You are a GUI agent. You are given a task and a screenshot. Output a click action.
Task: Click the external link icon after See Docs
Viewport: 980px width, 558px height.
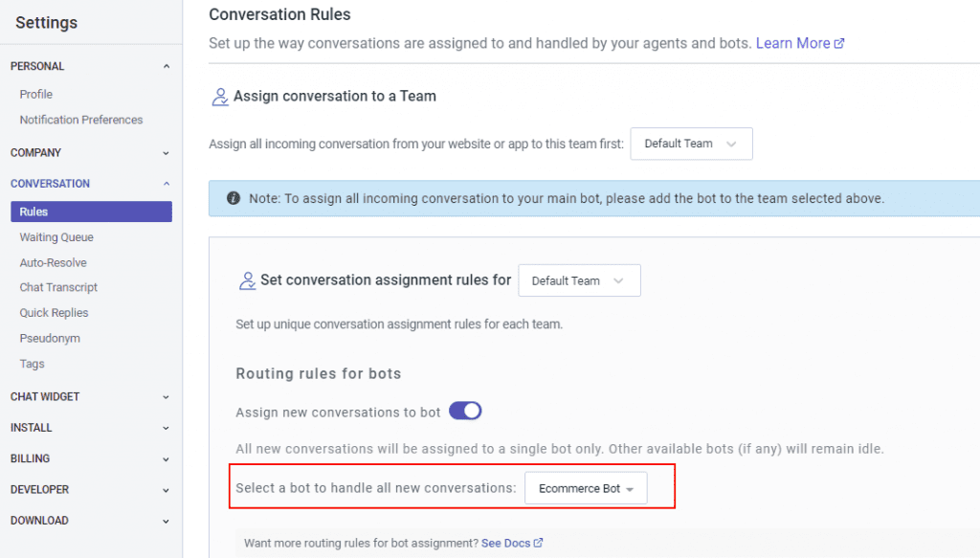pyautogui.click(x=538, y=543)
